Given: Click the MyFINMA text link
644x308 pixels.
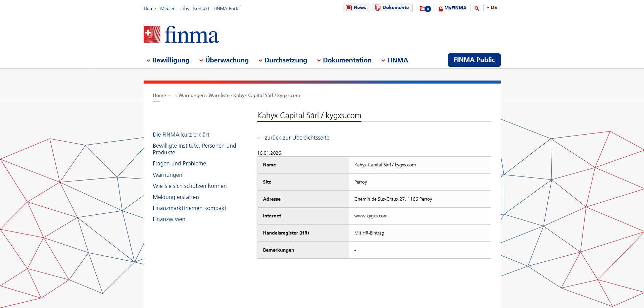Looking at the screenshot, I should 455,8.
